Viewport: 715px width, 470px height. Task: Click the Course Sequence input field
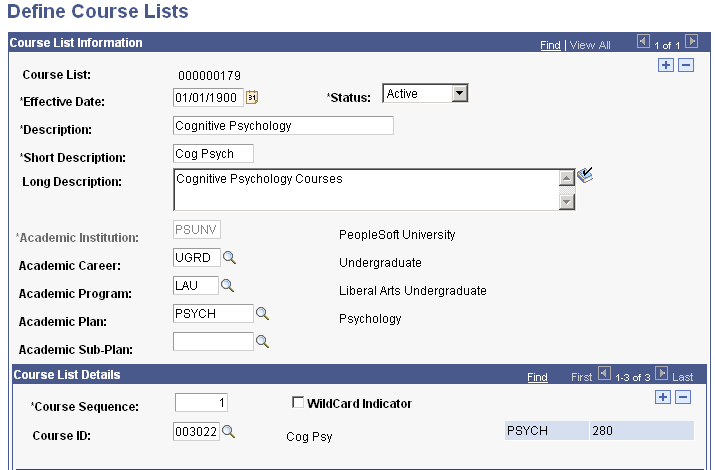click(x=202, y=403)
